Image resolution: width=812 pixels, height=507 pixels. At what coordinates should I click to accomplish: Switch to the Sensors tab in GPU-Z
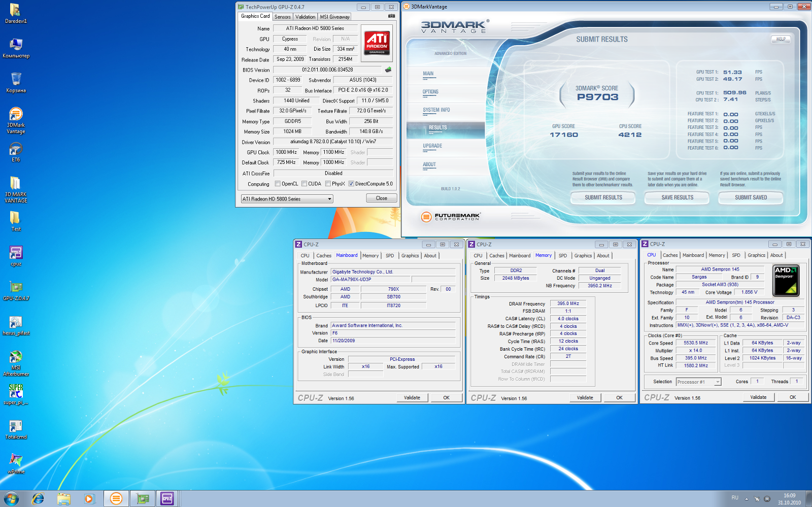coord(283,17)
